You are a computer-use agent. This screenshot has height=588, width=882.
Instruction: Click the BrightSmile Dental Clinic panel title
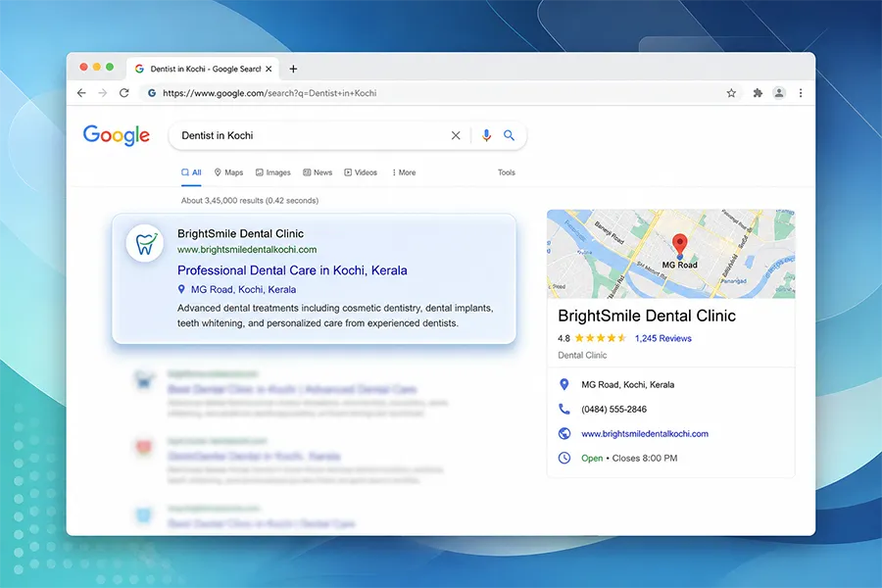[x=647, y=316]
